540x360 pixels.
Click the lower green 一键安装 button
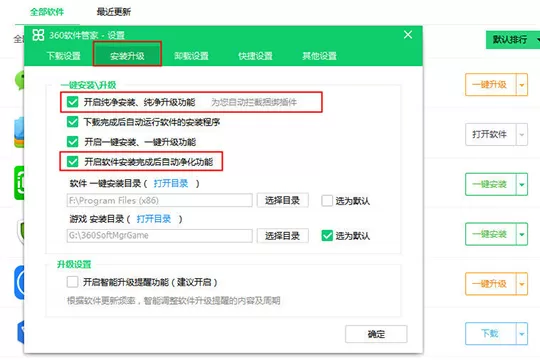tap(490, 234)
